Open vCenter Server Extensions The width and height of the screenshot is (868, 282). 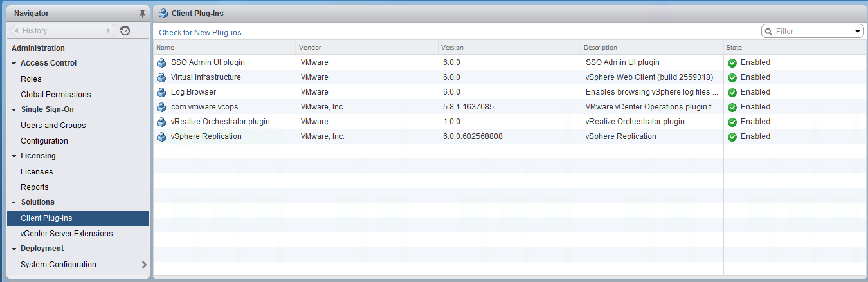click(x=67, y=234)
